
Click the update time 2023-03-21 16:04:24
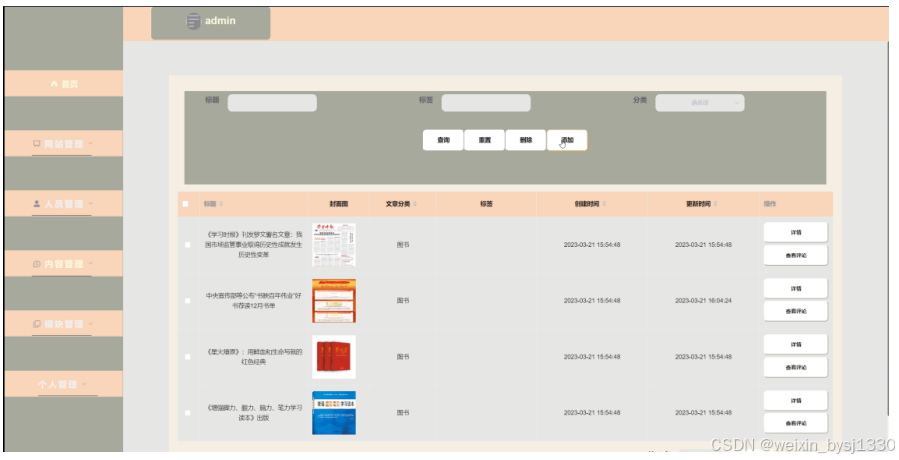click(x=703, y=301)
